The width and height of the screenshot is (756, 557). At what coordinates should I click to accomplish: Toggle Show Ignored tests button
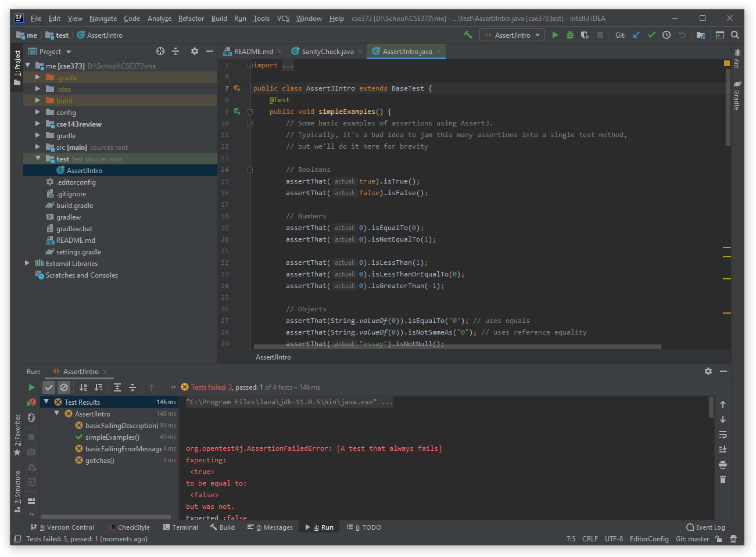(64, 387)
